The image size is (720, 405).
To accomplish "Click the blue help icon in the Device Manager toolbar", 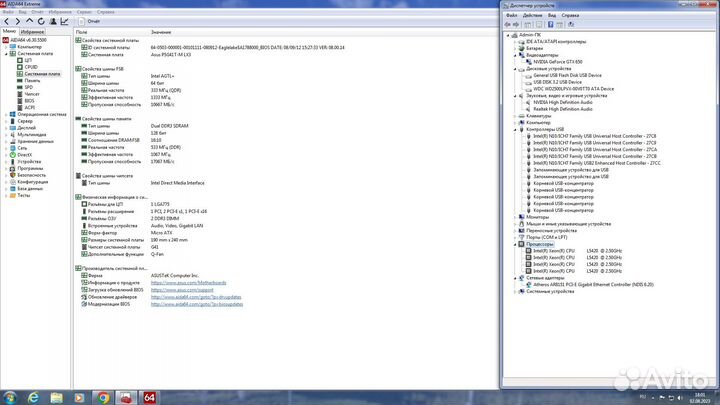I will point(550,24).
